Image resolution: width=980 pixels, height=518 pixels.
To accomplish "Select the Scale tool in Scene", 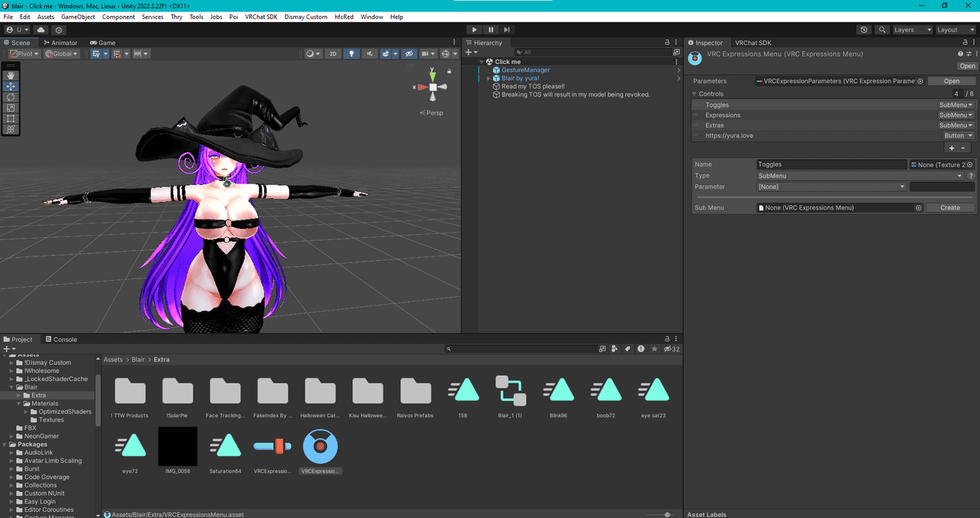I will pyautogui.click(x=11, y=108).
